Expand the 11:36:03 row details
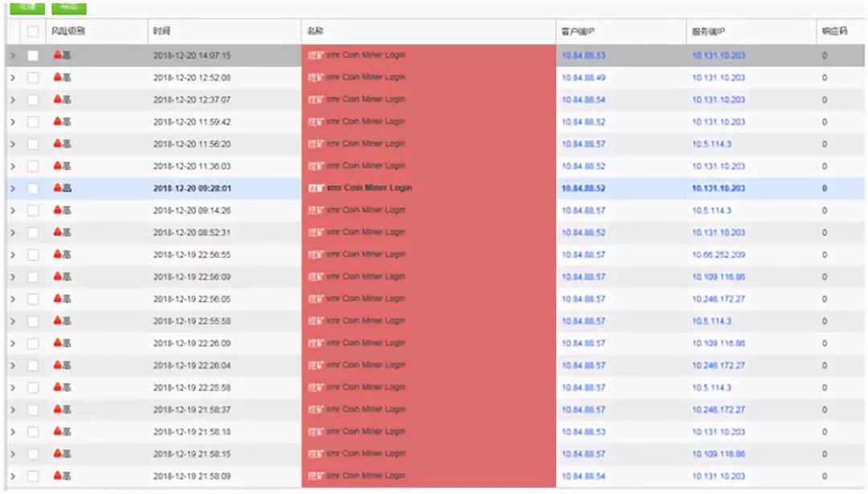Screen dimensions: 868x494 [x=13, y=166]
